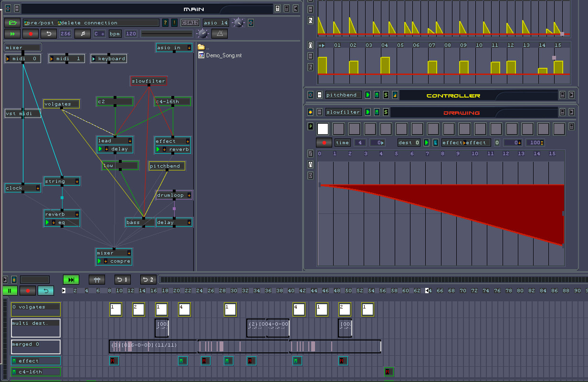This screenshot has width=588, height=382.
Task: Toggle the green play arrow on the eq module
Action: pyautogui.click(x=48, y=223)
